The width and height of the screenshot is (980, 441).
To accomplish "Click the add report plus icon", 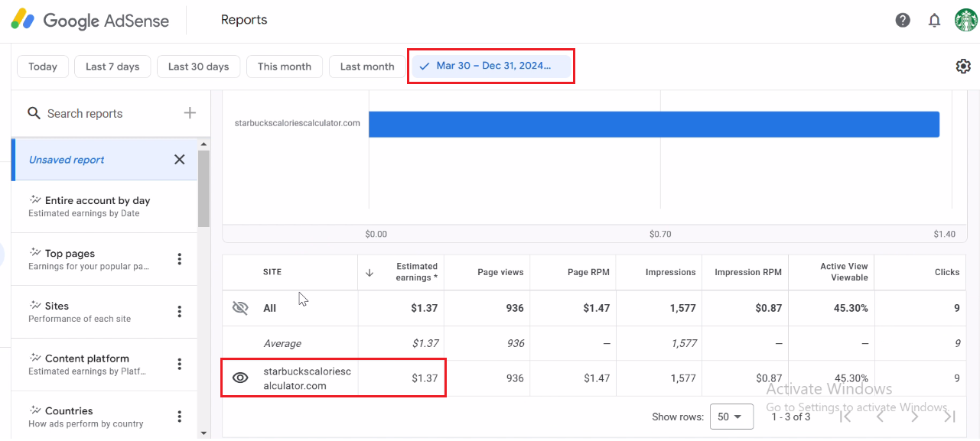I will pyautogui.click(x=190, y=113).
